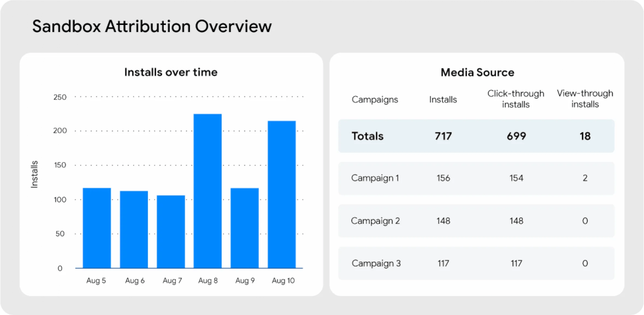Click the Sandbox Attribution Overview heading
The height and width of the screenshot is (315, 644).
tap(152, 26)
